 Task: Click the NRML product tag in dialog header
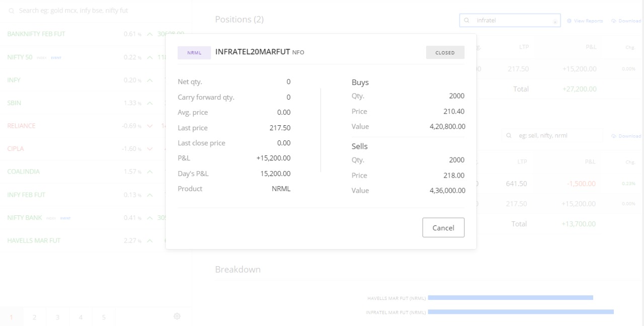tap(194, 53)
